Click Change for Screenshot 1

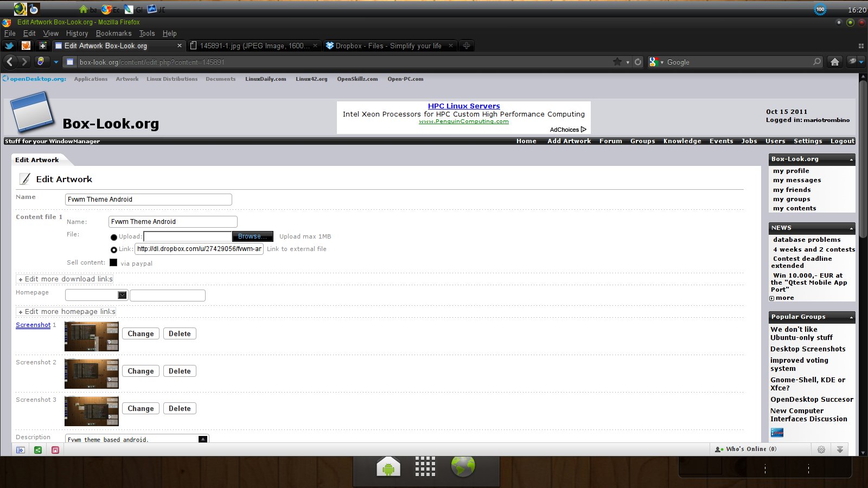pyautogui.click(x=141, y=333)
